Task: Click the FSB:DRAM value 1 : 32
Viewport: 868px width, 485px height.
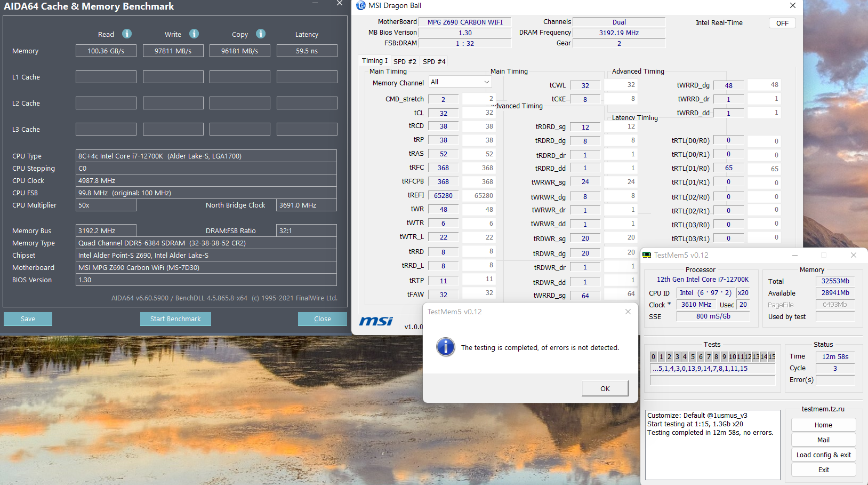Action: (465, 43)
